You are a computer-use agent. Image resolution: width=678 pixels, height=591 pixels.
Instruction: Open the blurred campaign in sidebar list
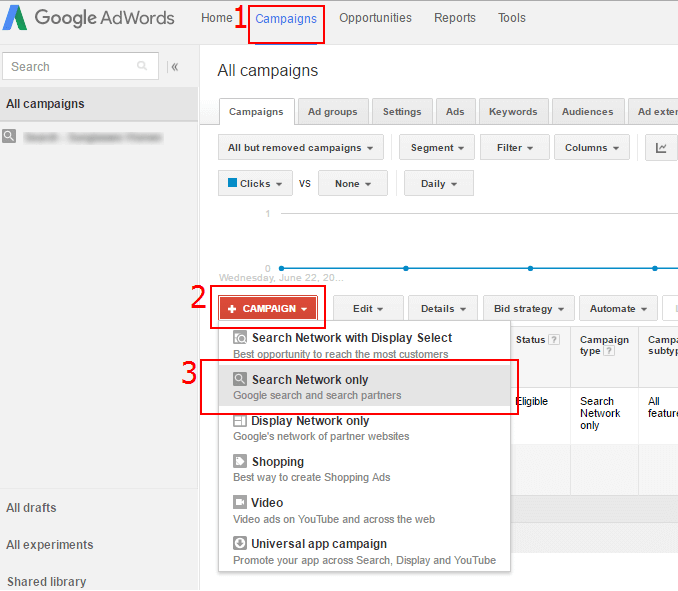[x=93, y=137]
